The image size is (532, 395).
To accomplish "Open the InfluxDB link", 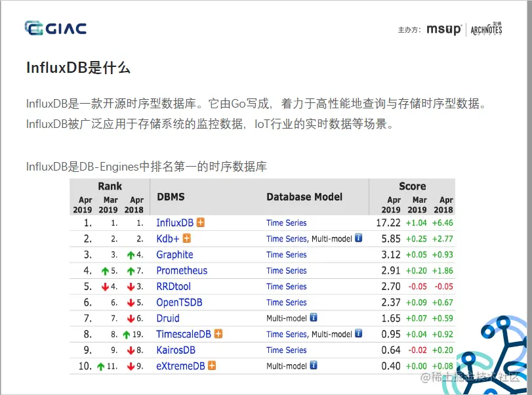I will coord(174,223).
